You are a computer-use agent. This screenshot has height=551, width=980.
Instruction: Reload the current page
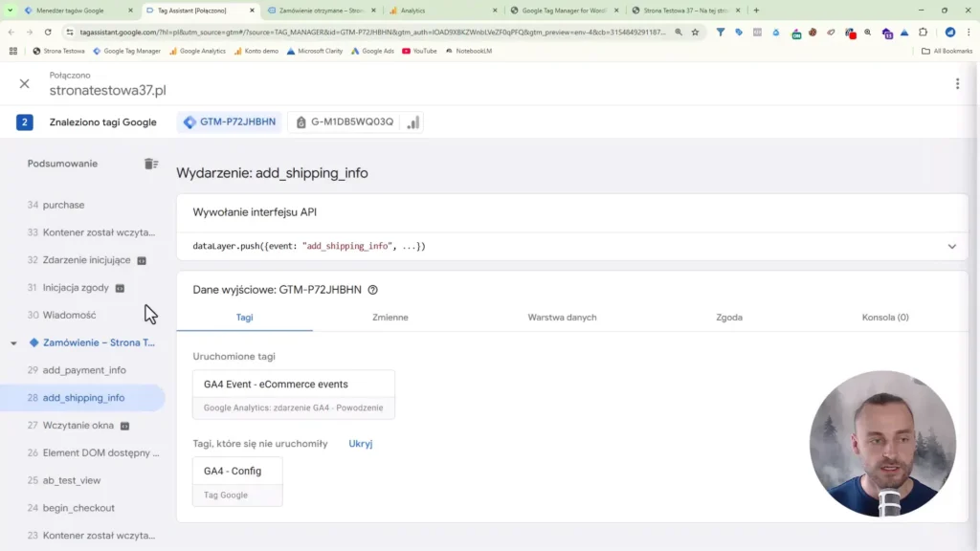pyautogui.click(x=48, y=32)
